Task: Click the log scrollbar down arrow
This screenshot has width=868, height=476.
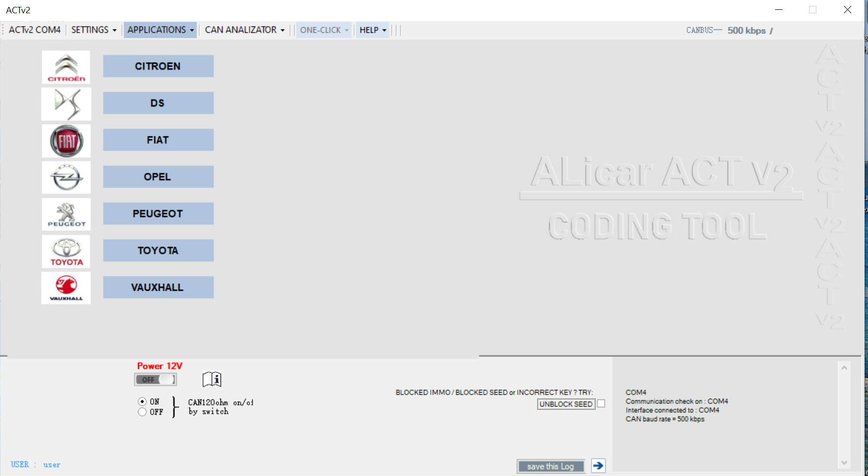Action: click(844, 462)
